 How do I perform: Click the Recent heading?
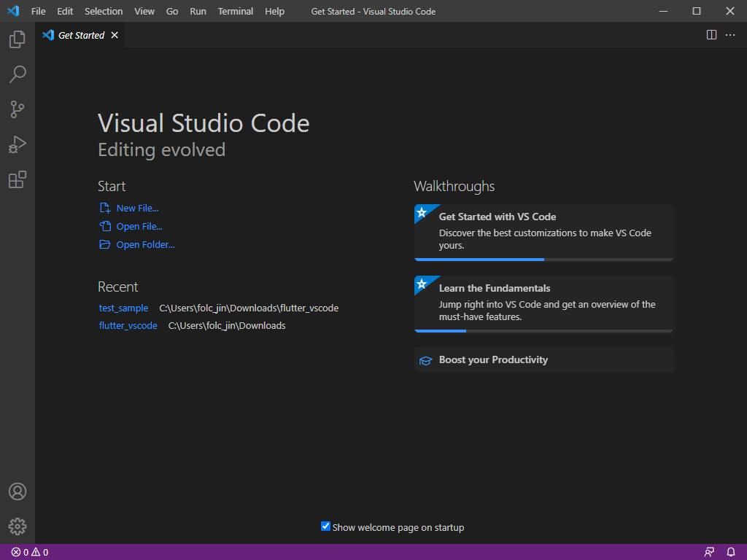point(117,287)
